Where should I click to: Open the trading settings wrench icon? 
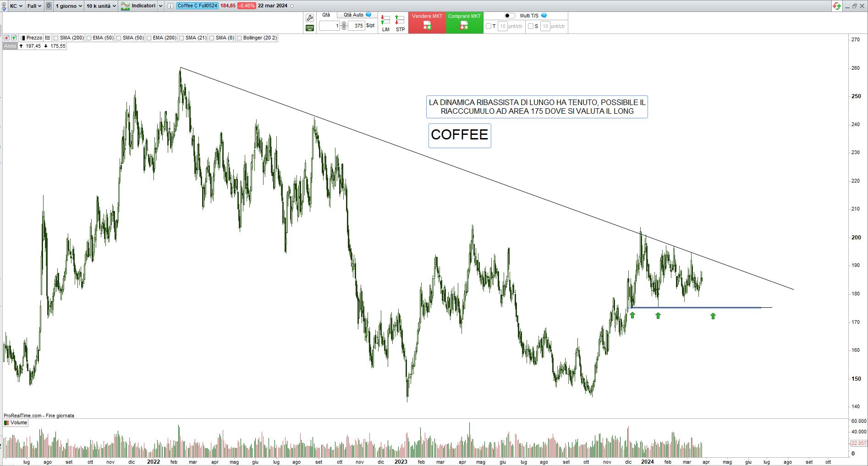[x=310, y=18]
